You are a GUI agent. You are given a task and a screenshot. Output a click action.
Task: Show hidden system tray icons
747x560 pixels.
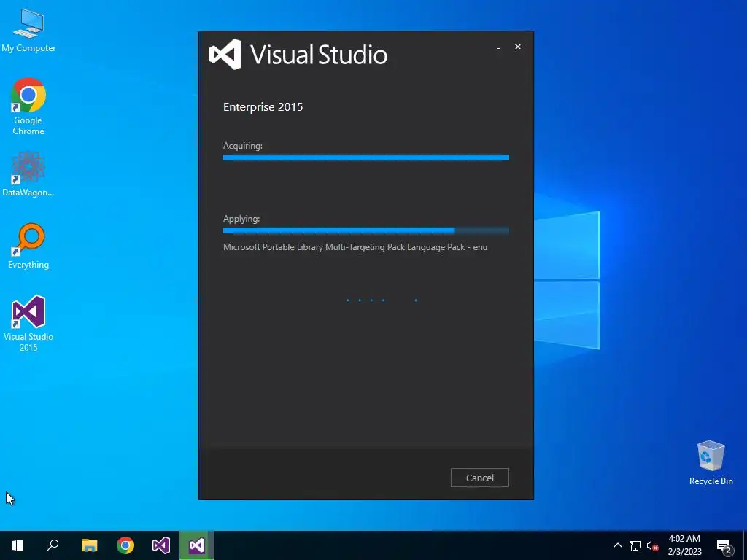617,545
